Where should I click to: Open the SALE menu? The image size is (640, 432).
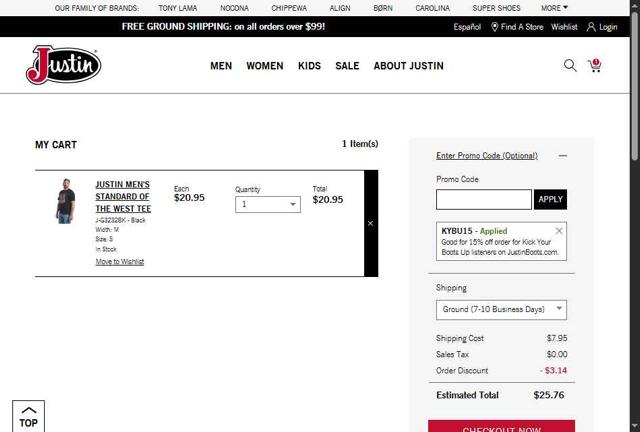pyautogui.click(x=347, y=66)
